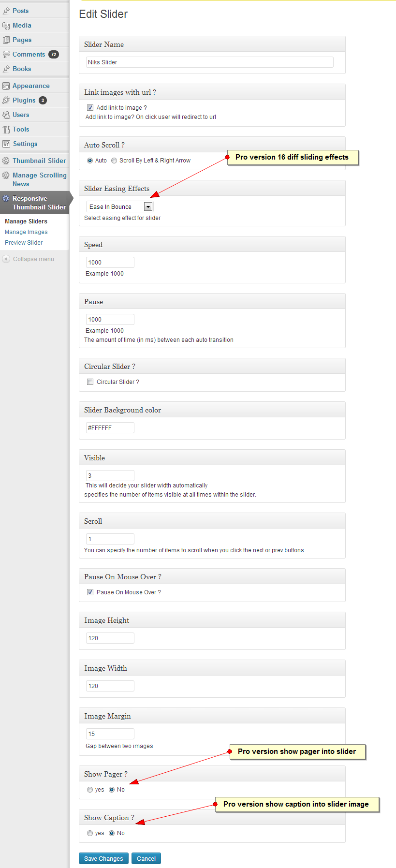Click the Cancel button

click(x=146, y=858)
